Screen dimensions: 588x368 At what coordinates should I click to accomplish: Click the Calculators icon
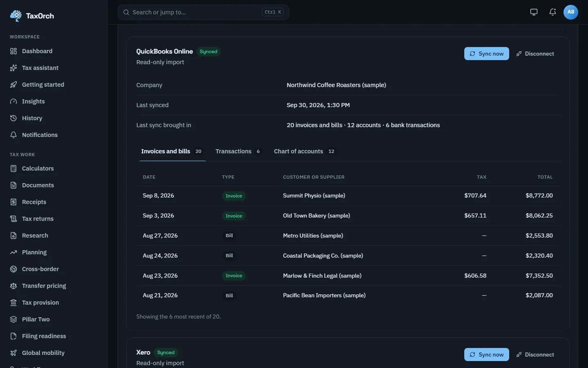pos(13,168)
